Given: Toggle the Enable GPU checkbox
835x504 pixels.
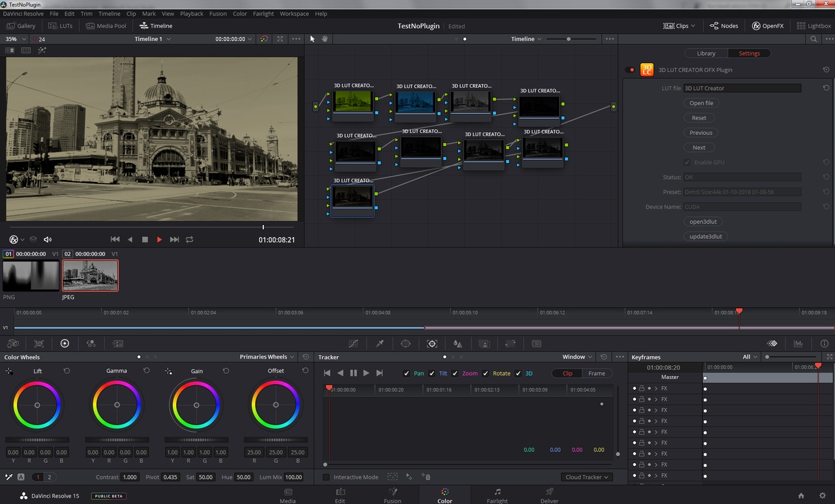Looking at the screenshot, I should (687, 162).
